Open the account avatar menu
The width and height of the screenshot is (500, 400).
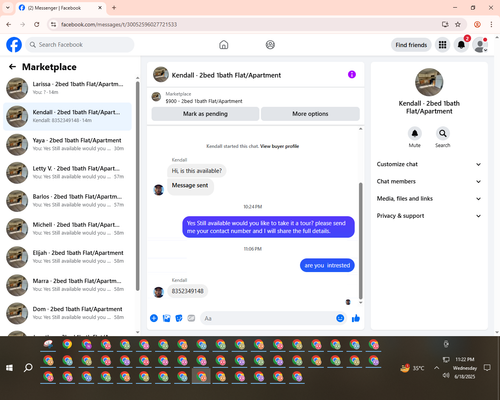(480, 45)
